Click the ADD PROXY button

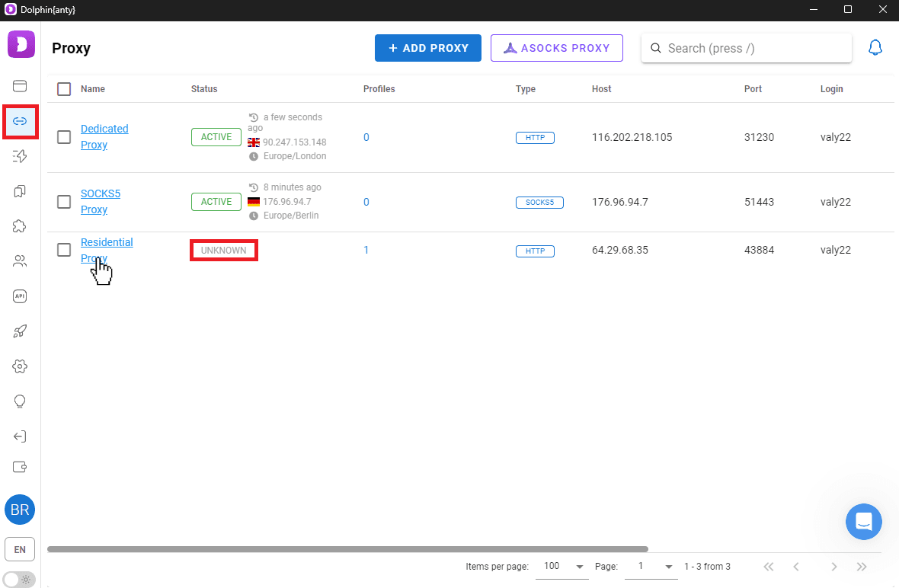point(428,47)
